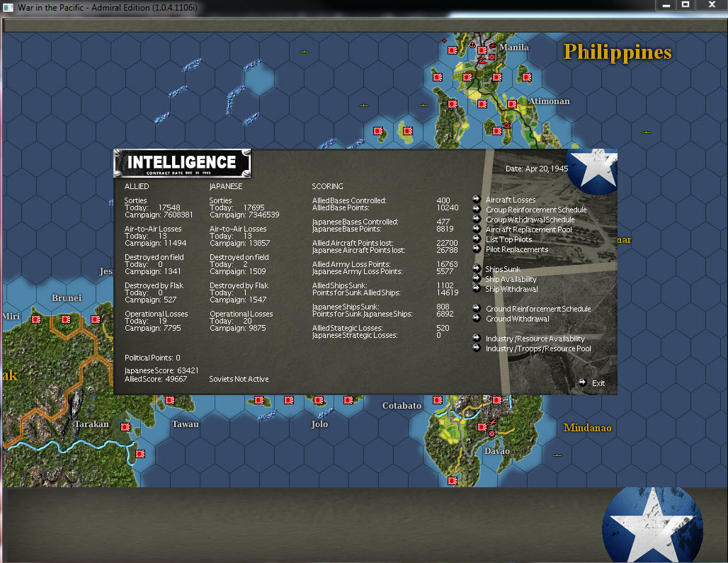Select the Japanese base flag near Jolo
This screenshot has height=563, width=728.
[x=319, y=400]
